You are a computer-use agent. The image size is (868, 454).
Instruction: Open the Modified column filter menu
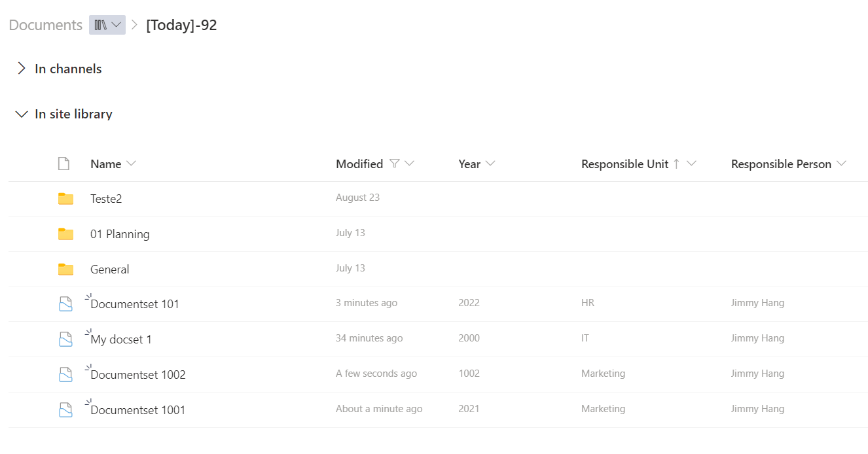tap(375, 164)
